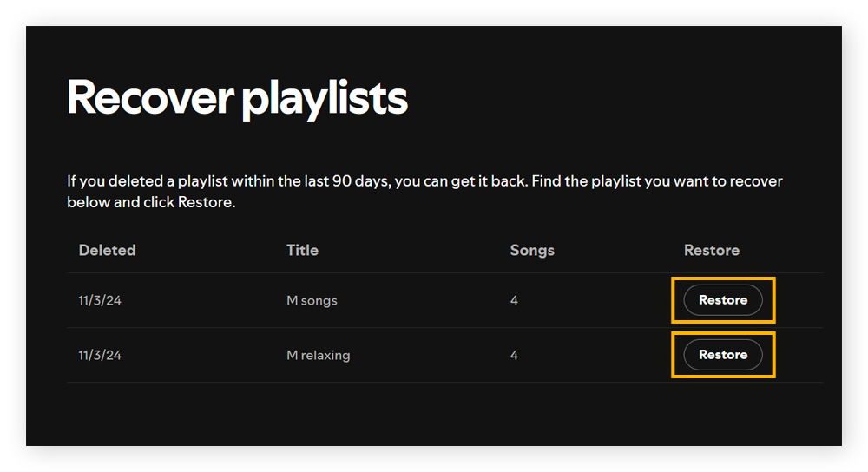
Task: Restore the M relaxing playlist
Action: click(723, 355)
